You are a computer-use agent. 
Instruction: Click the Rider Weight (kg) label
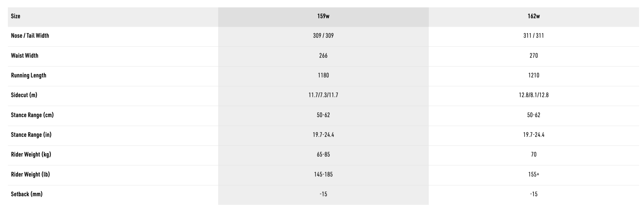pyautogui.click(x=31, y=155)
